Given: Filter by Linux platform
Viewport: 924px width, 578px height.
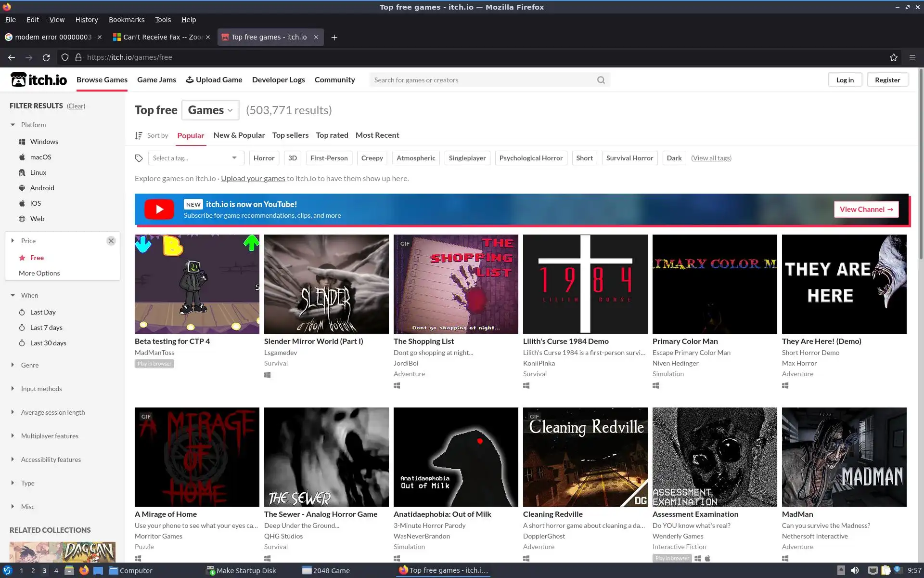Looking at the screenshot, I should coord(38,172).
